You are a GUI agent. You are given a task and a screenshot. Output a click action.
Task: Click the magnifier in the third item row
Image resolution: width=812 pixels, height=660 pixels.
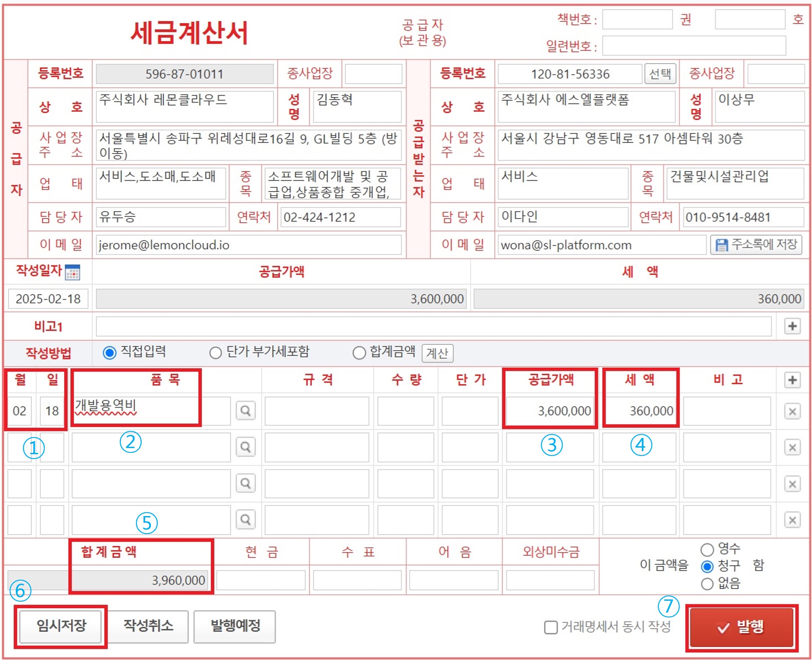point(246,483)
